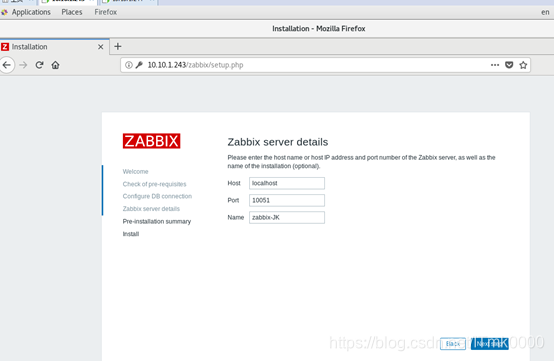This screenshot has width=554, height=361.
Task: Click the Next step button
Action: click(490, 344)
